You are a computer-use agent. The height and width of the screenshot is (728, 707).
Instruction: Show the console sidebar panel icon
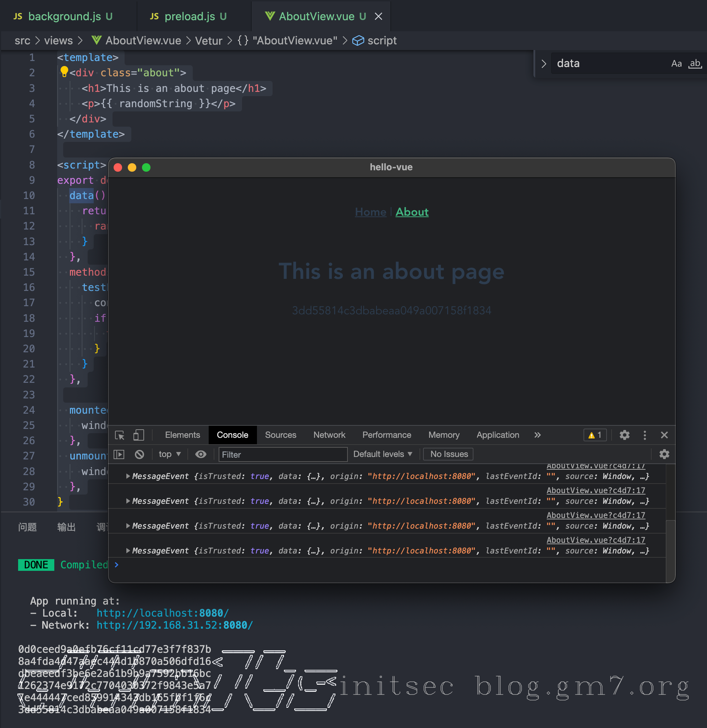tap(119, 454)
